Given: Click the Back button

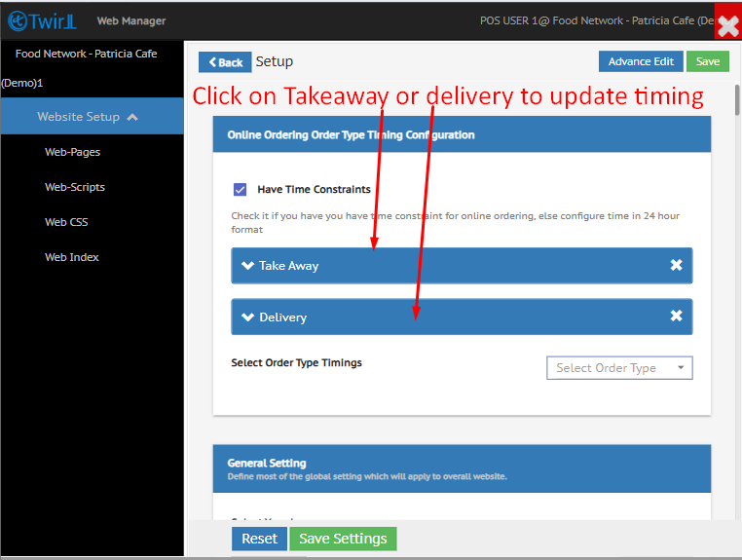Looking at the screenshot, I should point(225,62).
